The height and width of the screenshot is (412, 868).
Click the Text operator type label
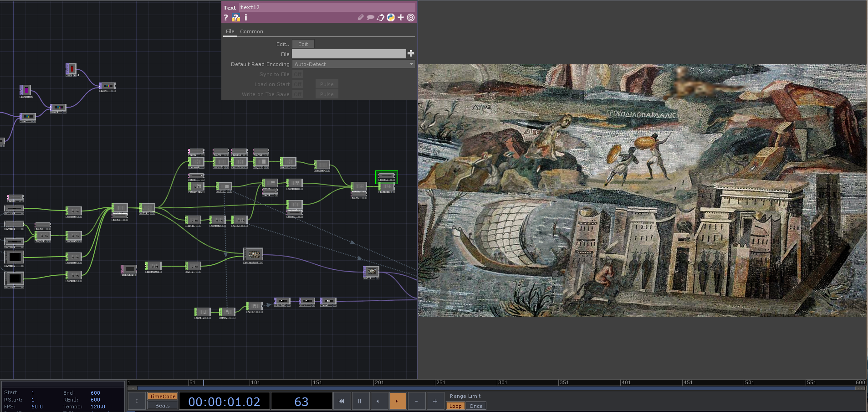(x=230, y=8)
